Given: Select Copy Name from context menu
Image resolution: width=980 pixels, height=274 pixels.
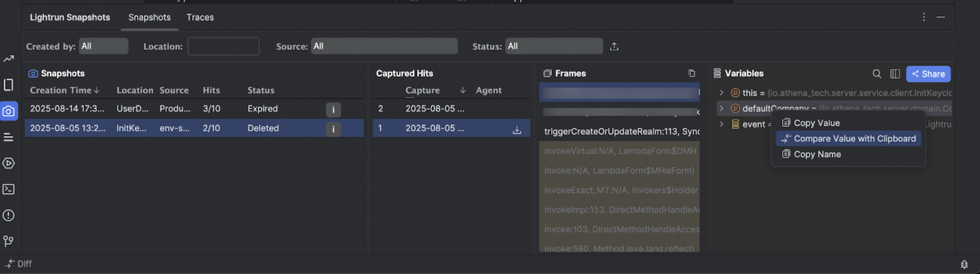Looking at the screenshot, I should tap(817, 154).
